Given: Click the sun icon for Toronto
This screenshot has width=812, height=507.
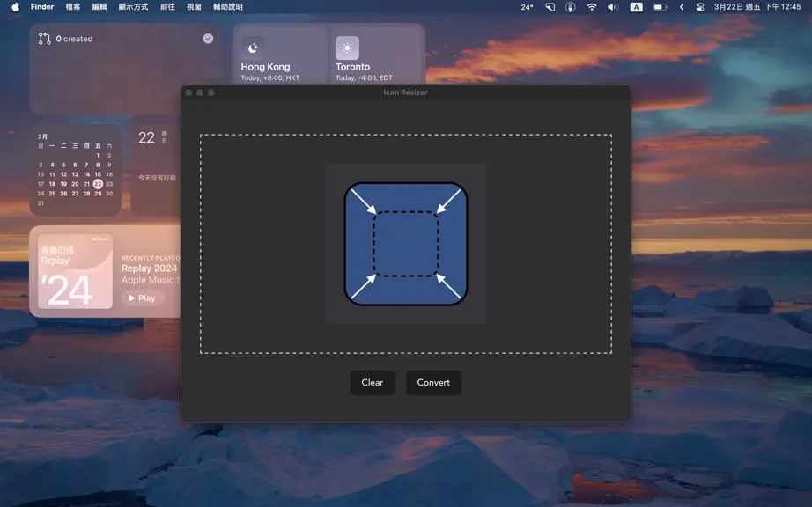Looking at the screenshot, I should click(x=347, y=48).
